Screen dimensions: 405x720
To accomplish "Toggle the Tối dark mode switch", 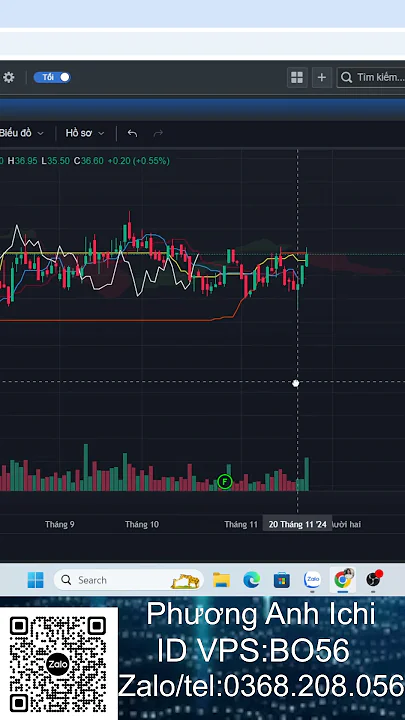I will coord(52,77).
